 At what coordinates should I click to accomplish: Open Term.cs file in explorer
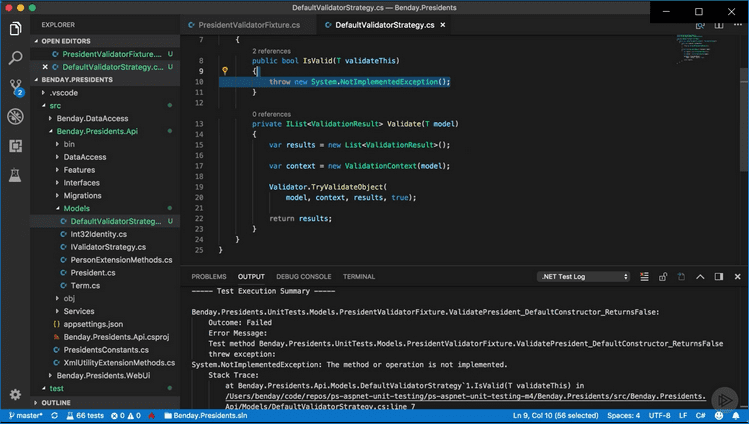pyautogui.click(x=105, y=286)
